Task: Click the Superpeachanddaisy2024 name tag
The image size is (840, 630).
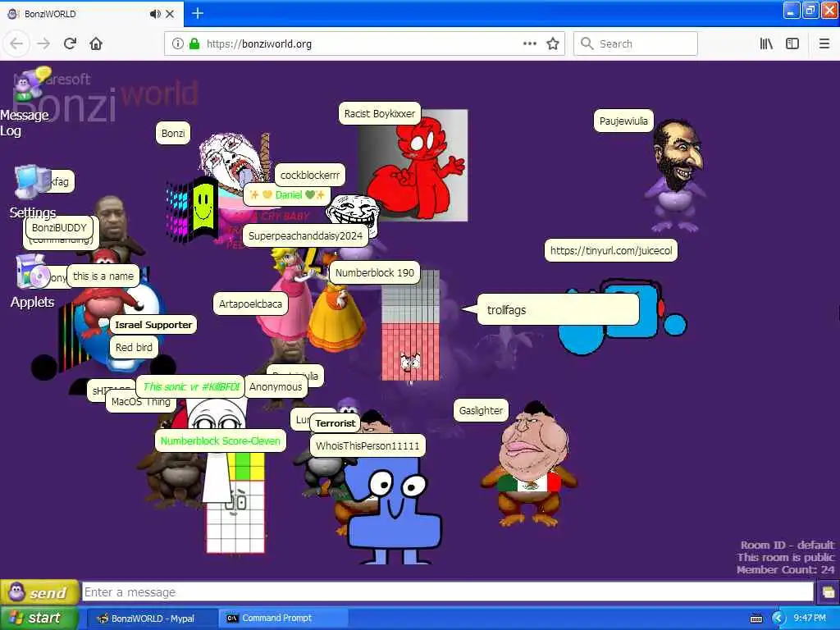Action: click(305, 235)
